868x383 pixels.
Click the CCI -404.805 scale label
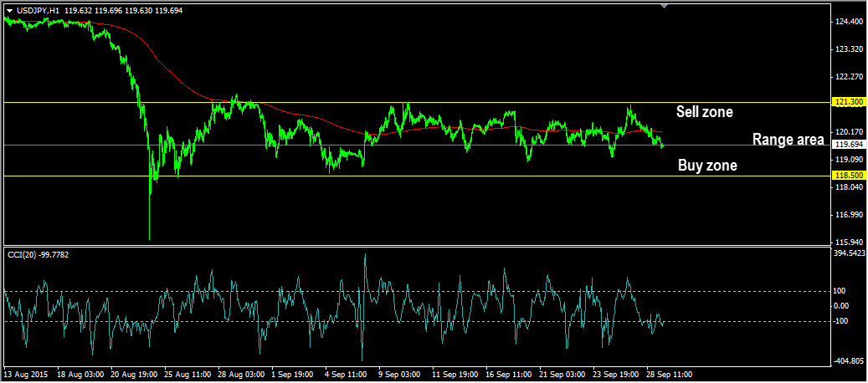coord(848,361)
